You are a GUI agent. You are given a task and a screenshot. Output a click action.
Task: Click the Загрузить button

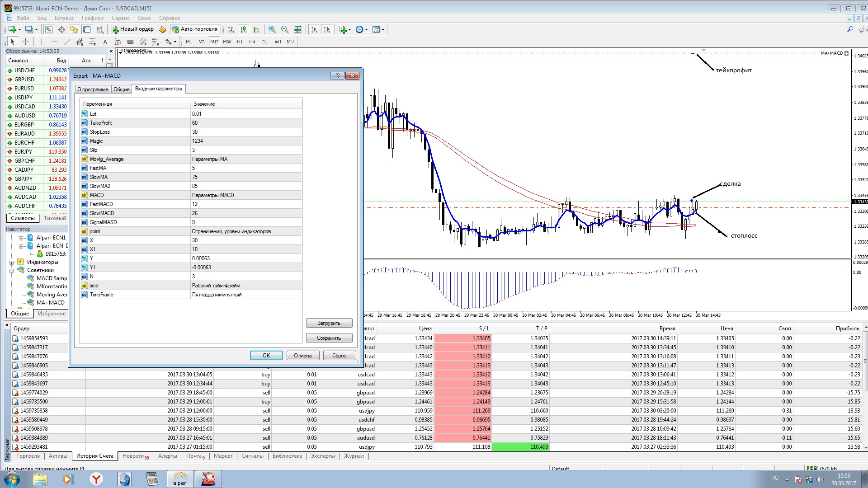point(329,323)
